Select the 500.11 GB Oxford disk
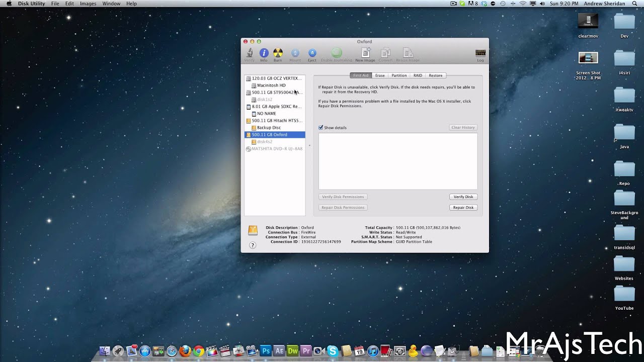This screenshot has width=644, height=362. tap(275, 135)
